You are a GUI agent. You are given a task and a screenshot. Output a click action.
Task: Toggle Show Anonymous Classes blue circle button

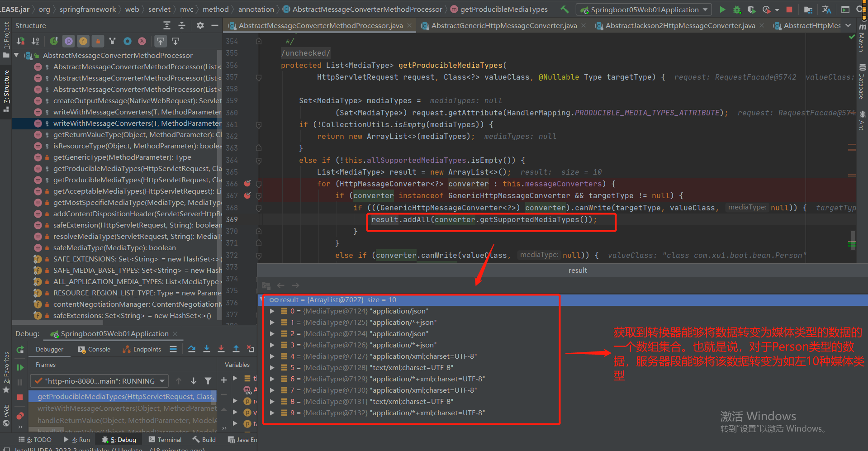tap(128, 41)
